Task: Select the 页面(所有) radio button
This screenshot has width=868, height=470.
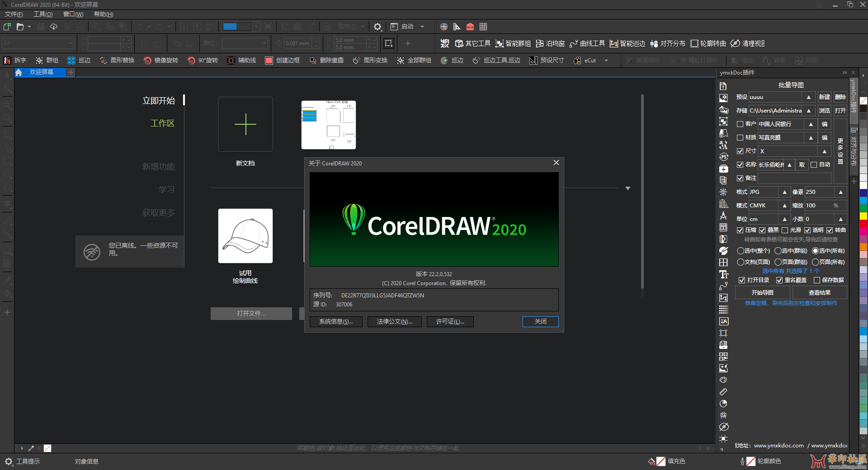Action: point(816,262)
